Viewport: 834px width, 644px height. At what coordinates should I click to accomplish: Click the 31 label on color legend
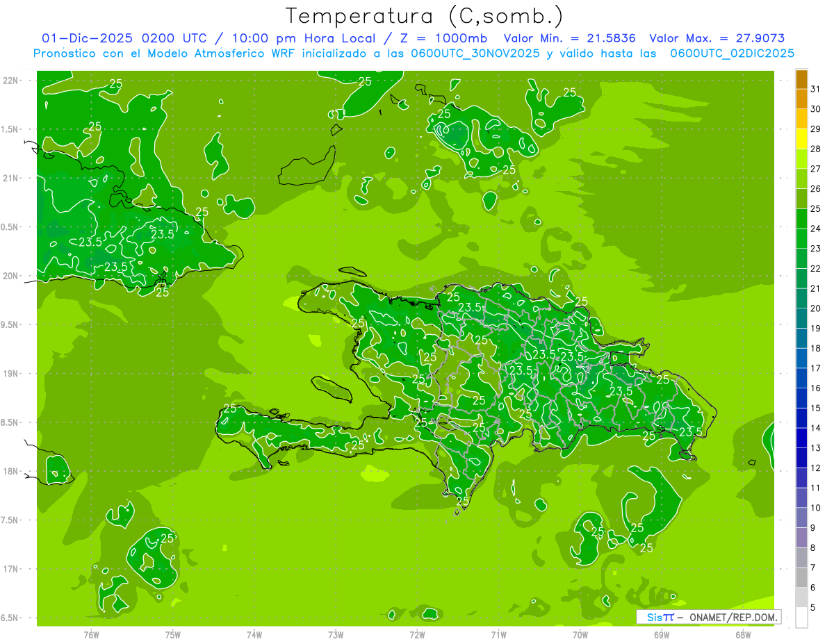point(816,89)
